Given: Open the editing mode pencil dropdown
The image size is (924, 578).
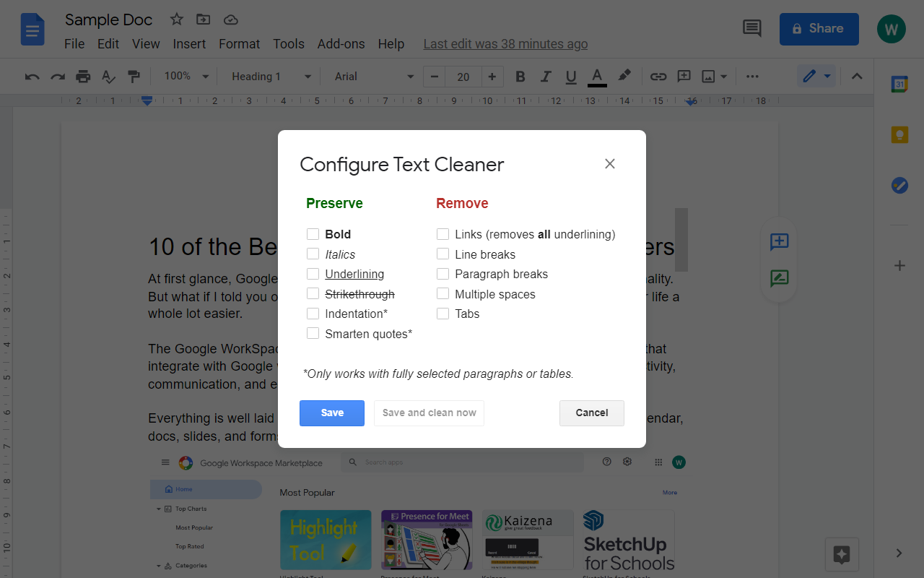Looking at the screenshot, I should (x=816, y=77).
